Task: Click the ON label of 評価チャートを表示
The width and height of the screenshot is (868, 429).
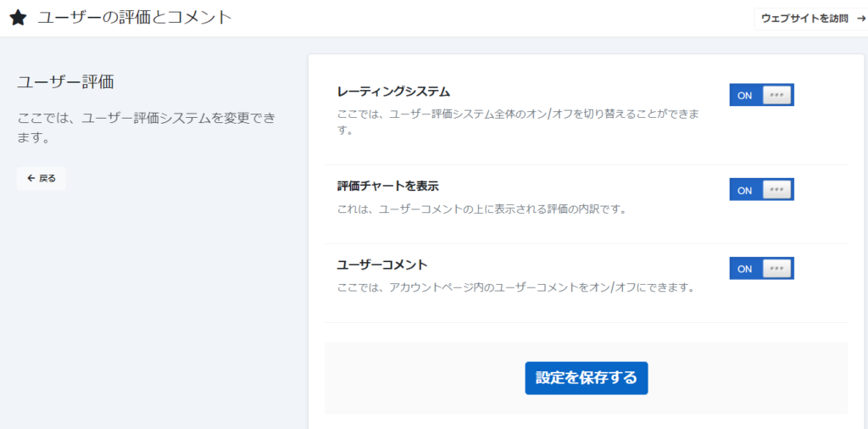Action: coord(745,190)
